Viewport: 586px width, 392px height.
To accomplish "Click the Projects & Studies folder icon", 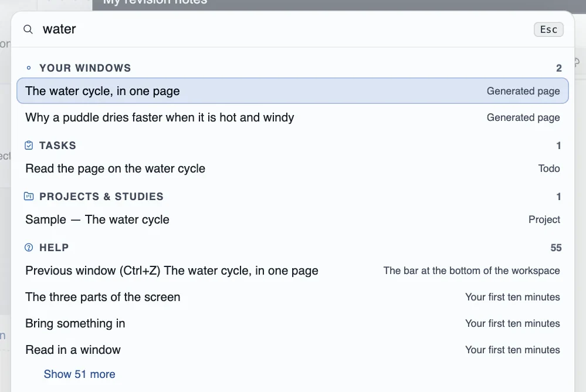I will [x=29, y=197].
